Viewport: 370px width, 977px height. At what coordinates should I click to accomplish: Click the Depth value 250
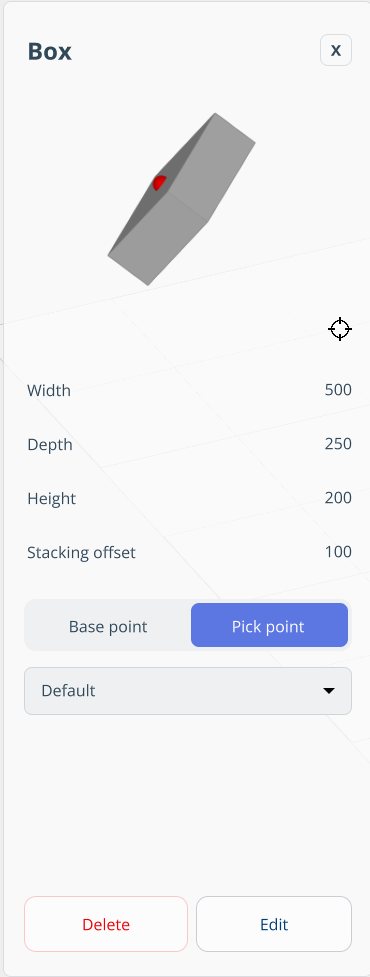point(338,444)
